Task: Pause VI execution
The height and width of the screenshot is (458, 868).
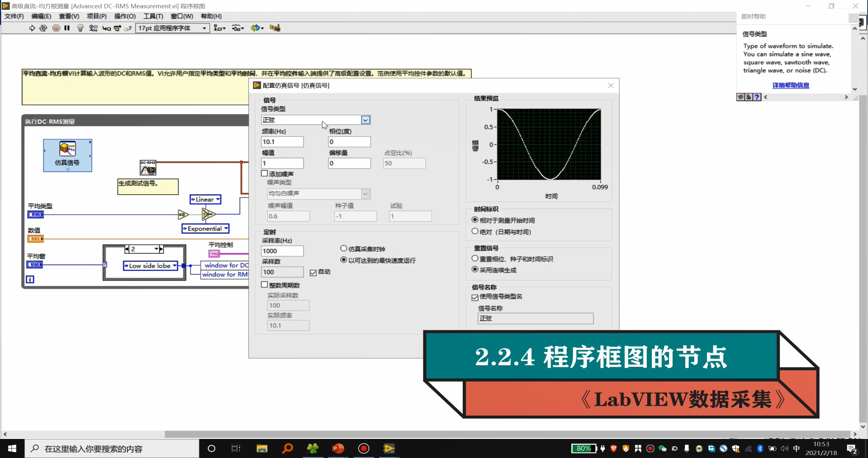Action: coord(67,28)
